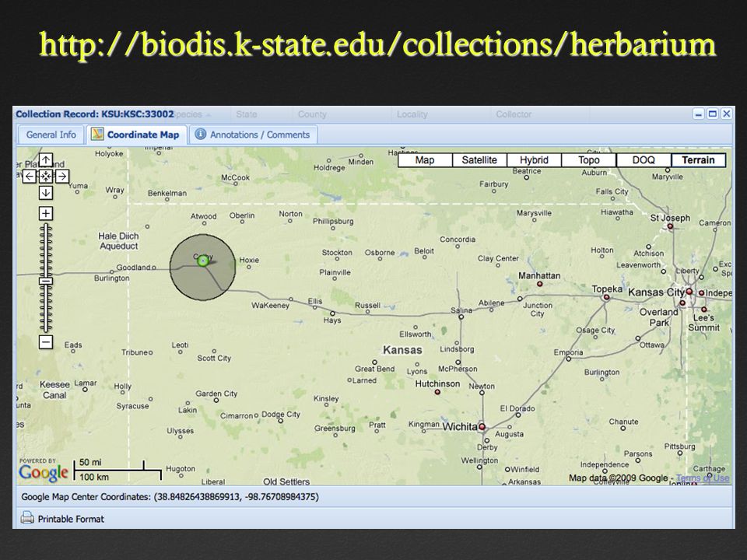Image resolution: width=747 pixels, height=560 pixels.
Task: Pan the map down with arrow control
Action: click(x=46, y=193)
